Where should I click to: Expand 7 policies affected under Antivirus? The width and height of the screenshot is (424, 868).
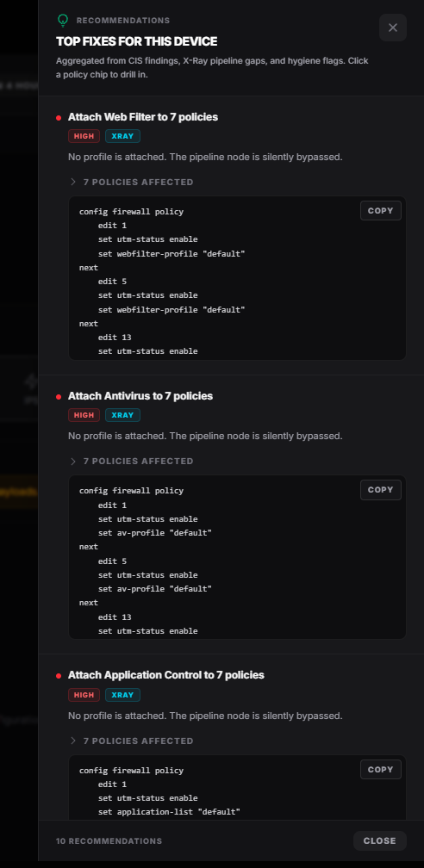(x=131, y=461)
